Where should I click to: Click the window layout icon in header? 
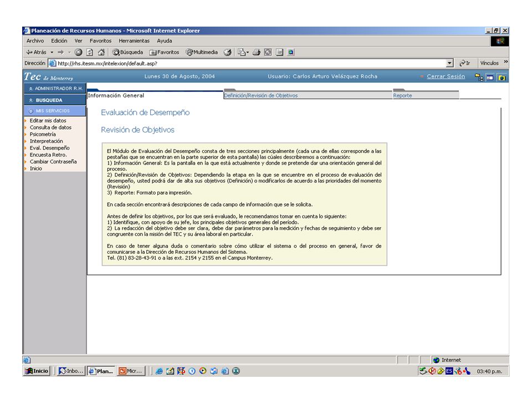(490, 78)
